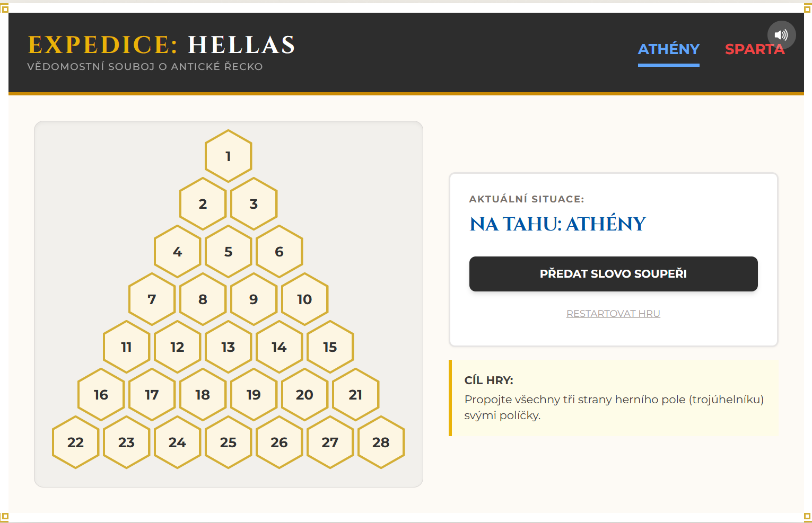Image resolution: width=812 pixels, height=523 pixels.
Task: Choose hexagon tile 13
Action: [x=228, y=347]
